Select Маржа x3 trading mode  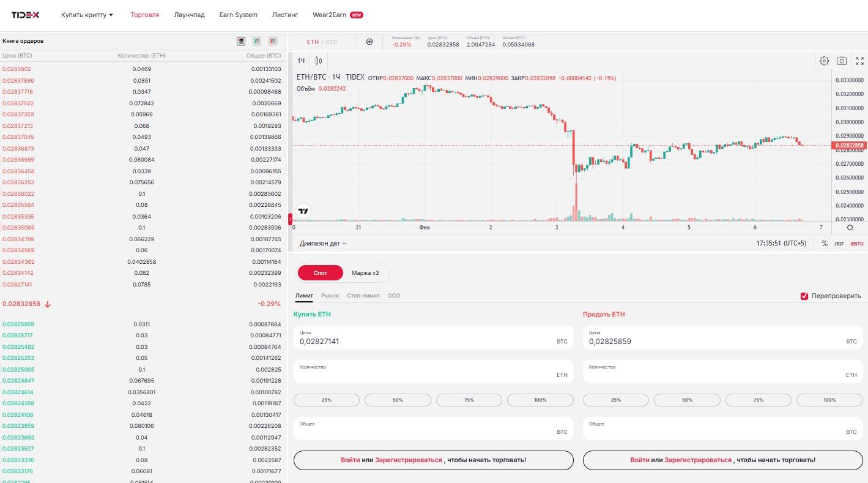pos(365,273)
